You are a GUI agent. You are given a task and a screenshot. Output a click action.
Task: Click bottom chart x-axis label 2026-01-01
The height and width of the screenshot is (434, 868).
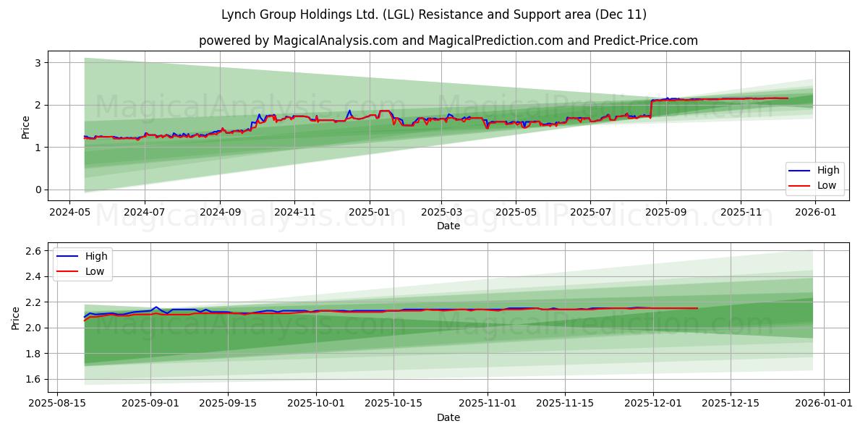pos(825,405)
